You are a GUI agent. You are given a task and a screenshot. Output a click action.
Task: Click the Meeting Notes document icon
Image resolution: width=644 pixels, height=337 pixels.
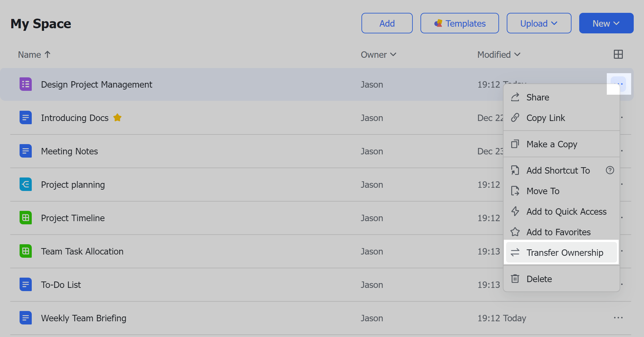click(26, 151)
